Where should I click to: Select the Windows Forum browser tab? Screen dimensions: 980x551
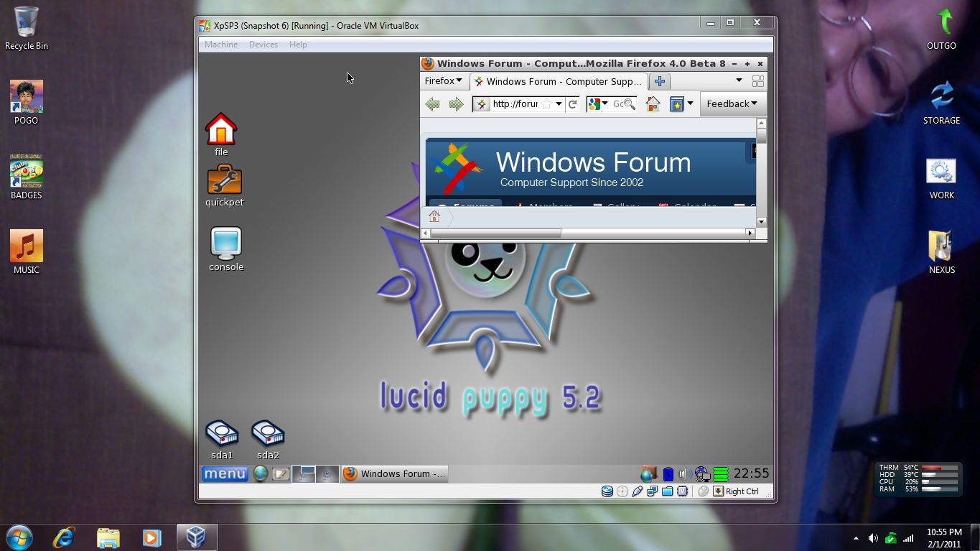559,81
